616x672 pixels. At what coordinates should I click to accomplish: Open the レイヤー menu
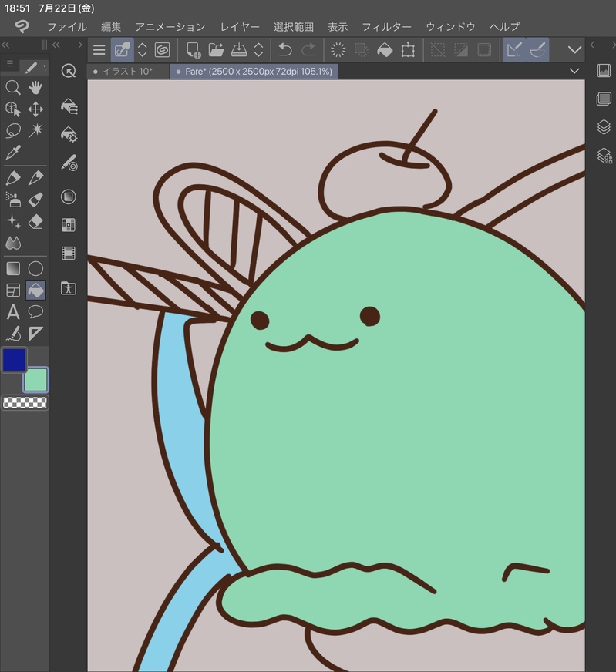pyautogui.click(x=239, y=26)
